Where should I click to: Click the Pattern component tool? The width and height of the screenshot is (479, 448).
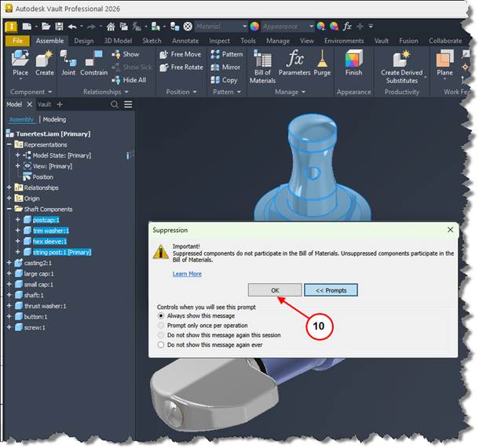227,54
